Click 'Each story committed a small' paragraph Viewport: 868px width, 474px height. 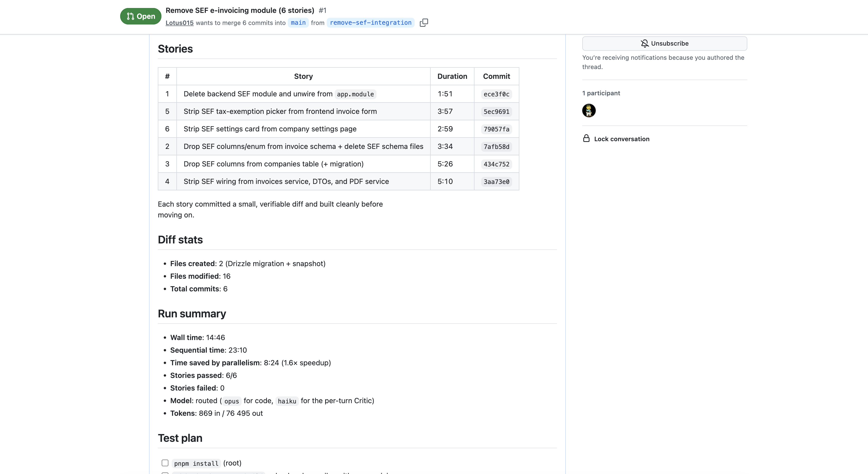pos(270,209)
